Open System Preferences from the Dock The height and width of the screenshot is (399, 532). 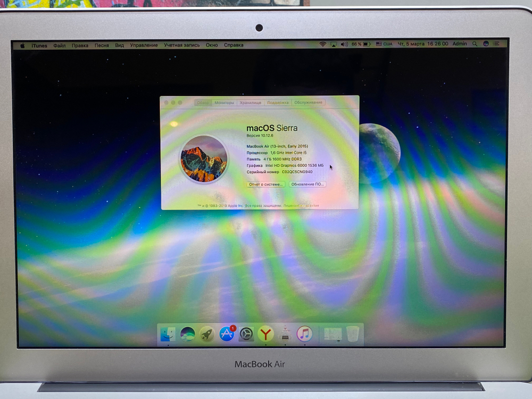tap(245, 334)
